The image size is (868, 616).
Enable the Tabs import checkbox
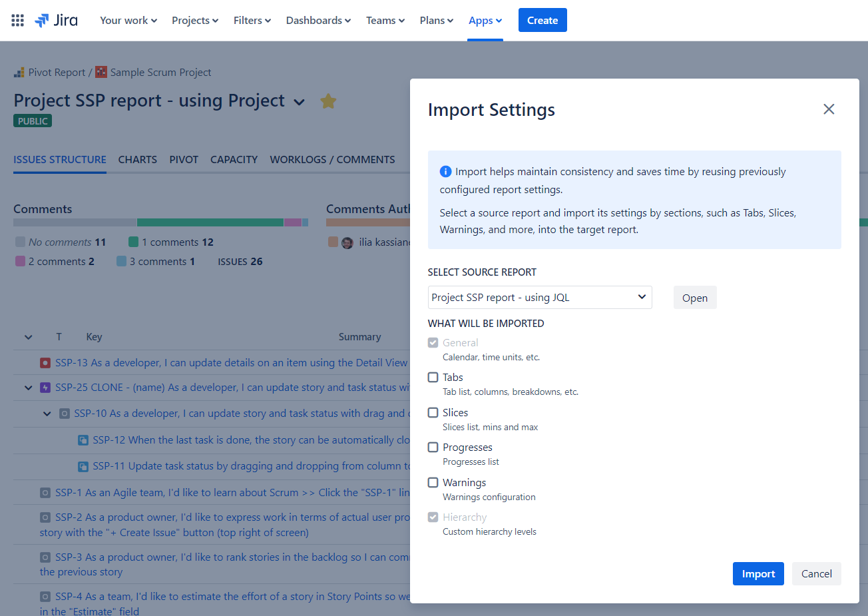coord(433,378)
